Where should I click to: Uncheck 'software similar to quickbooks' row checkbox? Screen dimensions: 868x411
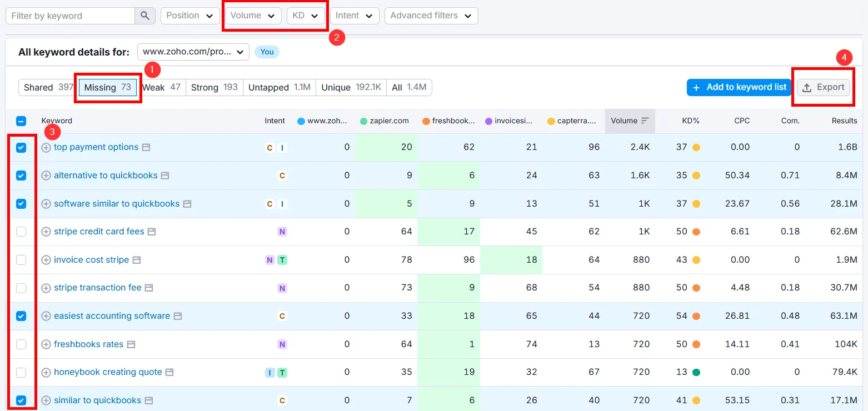[x=21, y=204]
